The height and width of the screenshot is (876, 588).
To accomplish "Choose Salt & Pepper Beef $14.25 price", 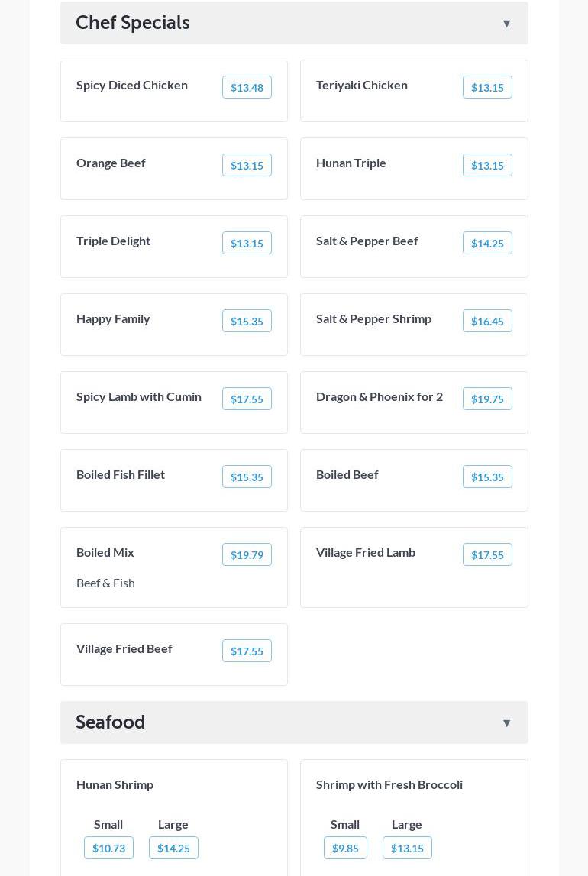I will coord(487,244).
